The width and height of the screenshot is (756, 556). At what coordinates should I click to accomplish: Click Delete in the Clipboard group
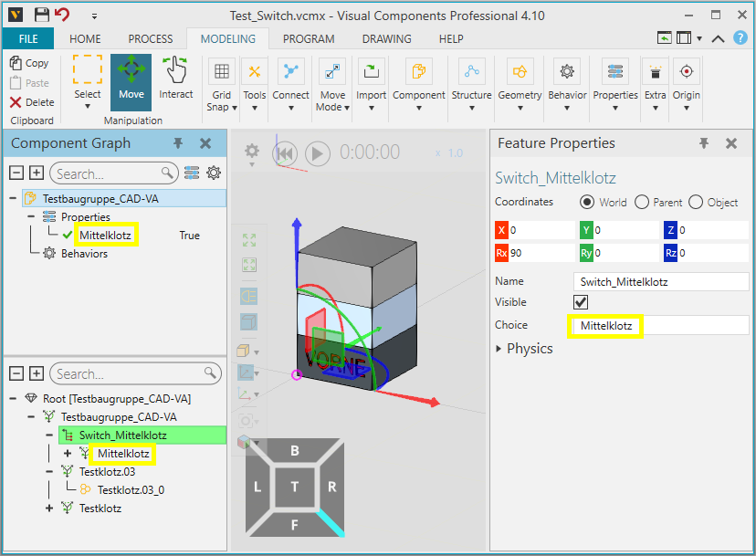click(x=30, y=101)
